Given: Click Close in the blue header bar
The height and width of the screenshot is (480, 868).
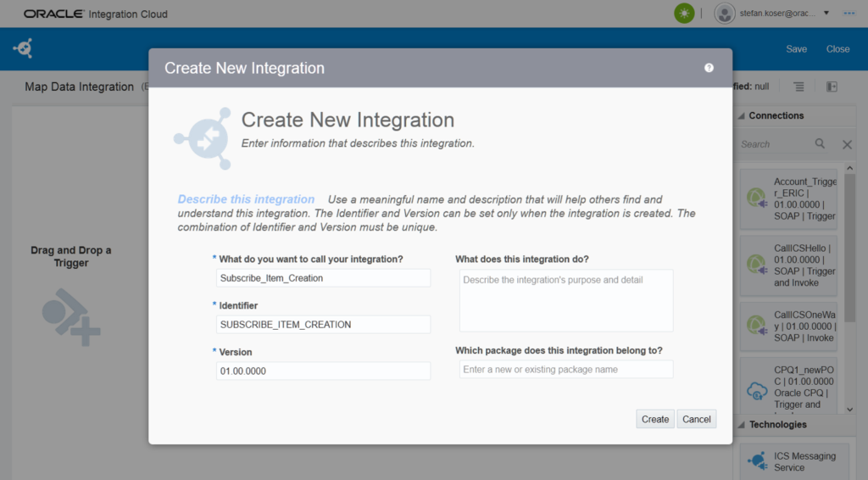Looking at the screenshot, I should coord(837,48).
